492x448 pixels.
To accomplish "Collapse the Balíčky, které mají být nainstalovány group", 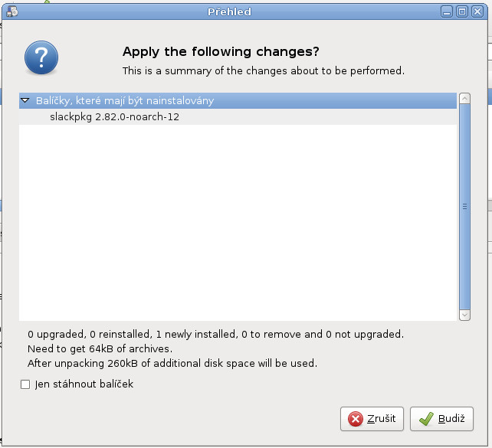I will [25, 100].
